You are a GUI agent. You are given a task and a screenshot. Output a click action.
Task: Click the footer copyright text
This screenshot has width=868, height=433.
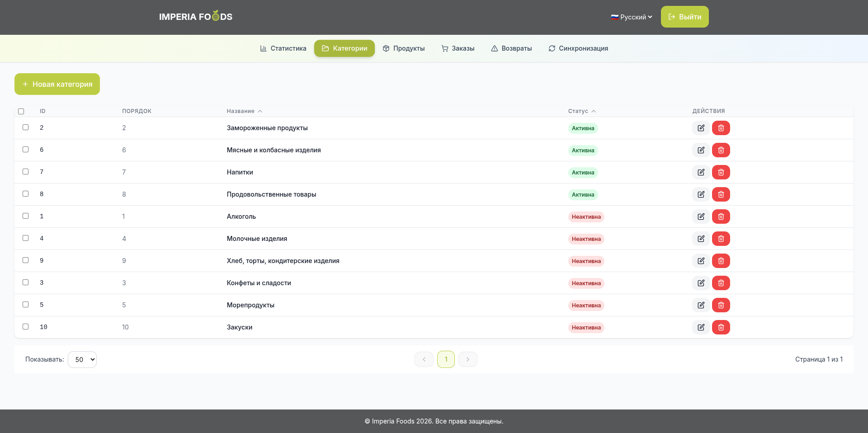434,421
